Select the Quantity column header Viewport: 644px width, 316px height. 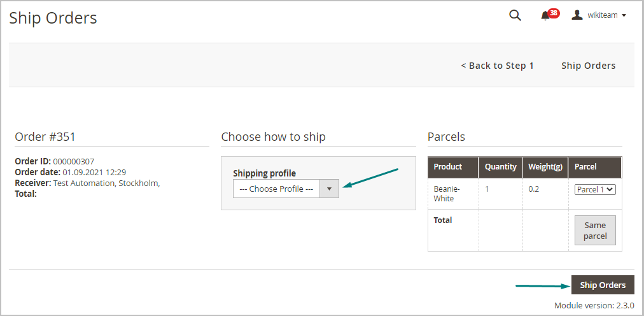coord(500,167)
